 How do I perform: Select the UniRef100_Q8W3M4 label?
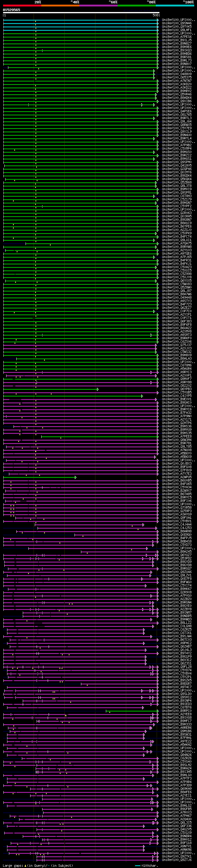point(177,440)
